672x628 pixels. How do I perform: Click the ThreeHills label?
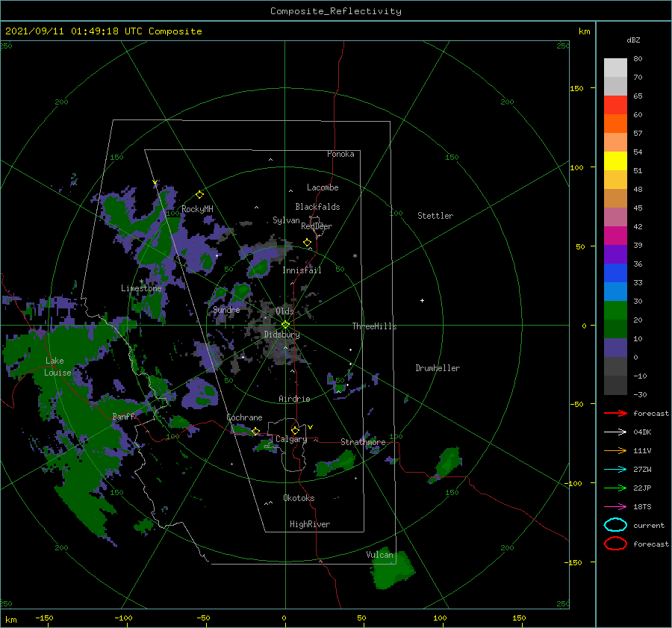click(374, 326)
